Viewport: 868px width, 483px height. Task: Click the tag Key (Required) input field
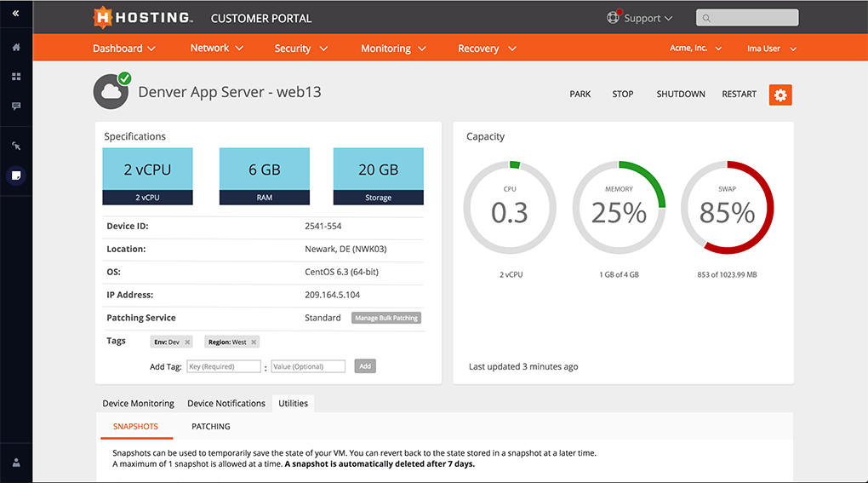pyautogui.click(x=224, y=366)
